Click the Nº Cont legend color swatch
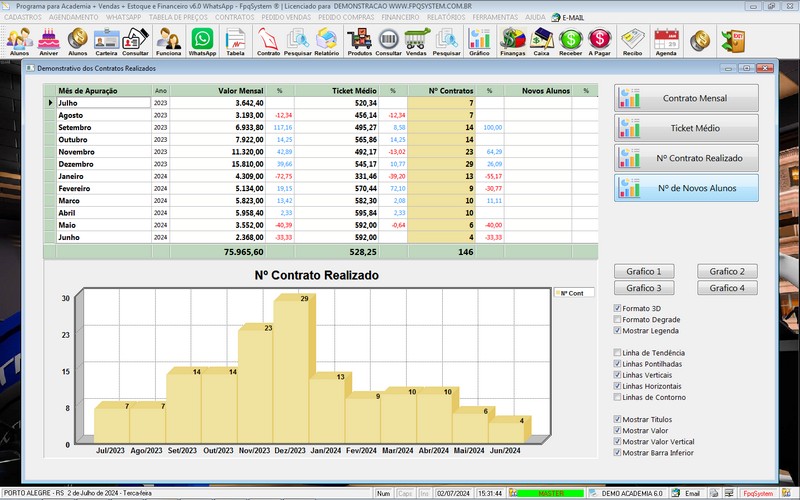The width and height of the screenshot is (800, 500). pos(557,293)
